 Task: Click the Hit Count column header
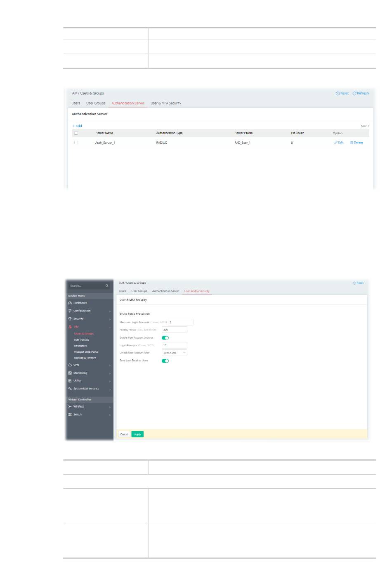297,133
